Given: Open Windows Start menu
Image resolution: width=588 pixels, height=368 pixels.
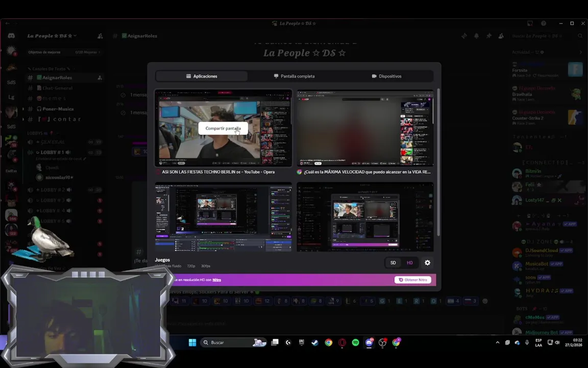Looking at the screenshot, I should [192, 342].
